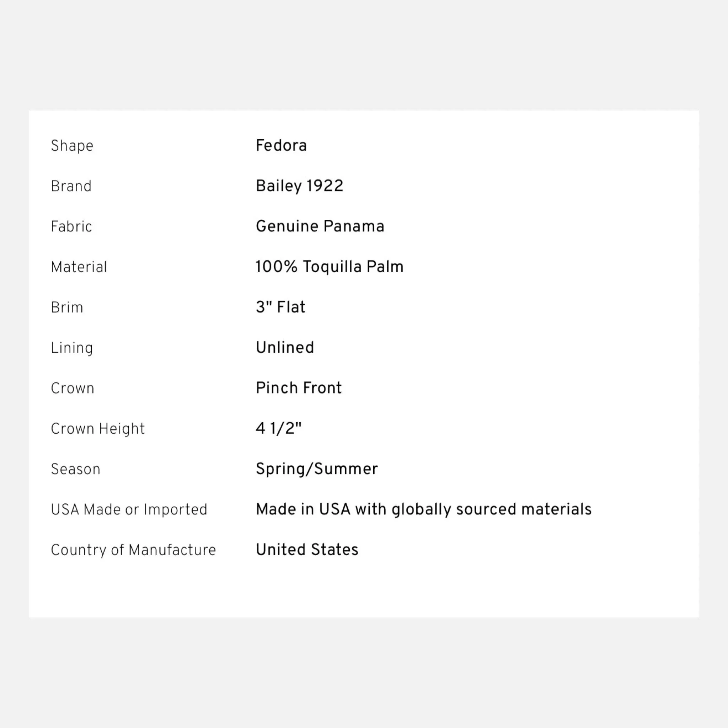Click the Material label
This screenshot has width=728, height=728.
79,267
